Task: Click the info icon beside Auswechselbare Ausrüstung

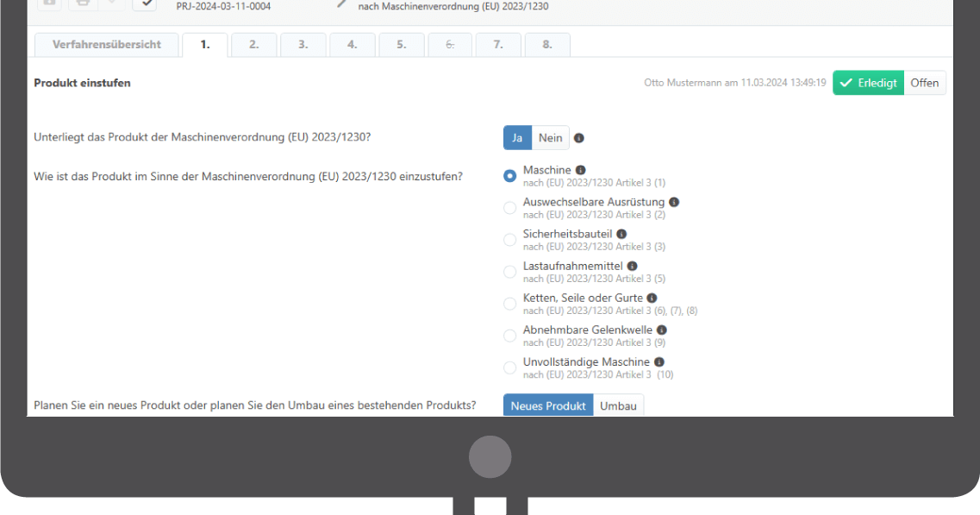Action: pyautogui.click(x=673, y=201)
